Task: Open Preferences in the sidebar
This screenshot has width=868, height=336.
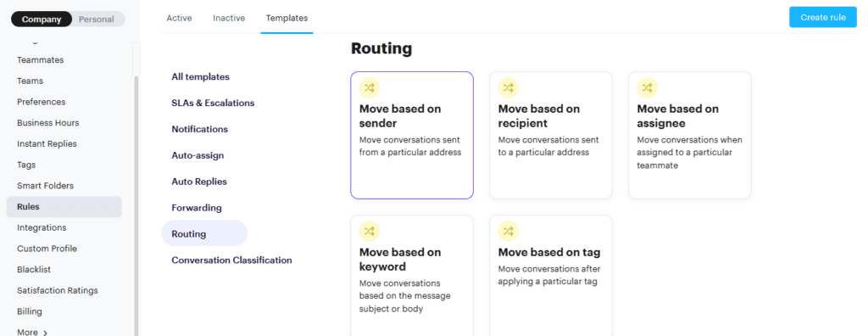Action: (x=41, y=102)
